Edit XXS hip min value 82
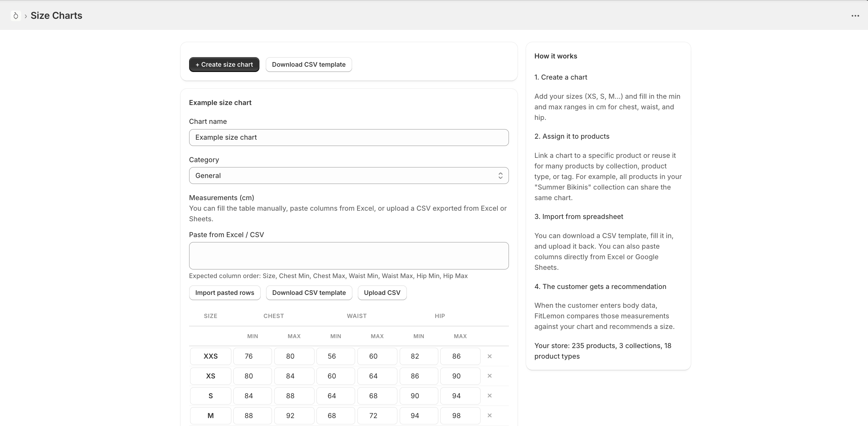The image size is (868, 426). (419, 356)
